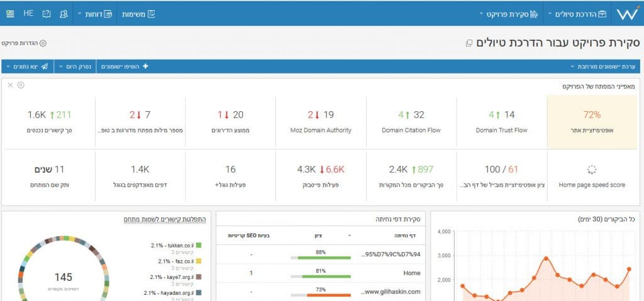Image resolution: width=644 pixels, height=301 pixels.
Task: Click the green tukkan.co.il legend swatch
Action: coord(199,245)
